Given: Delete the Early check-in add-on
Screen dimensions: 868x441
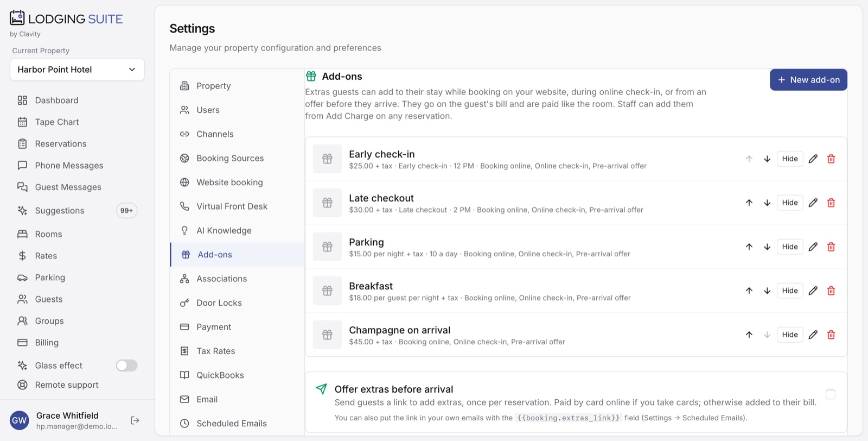Looking at the screenshot, I should (x=831, y=159).
